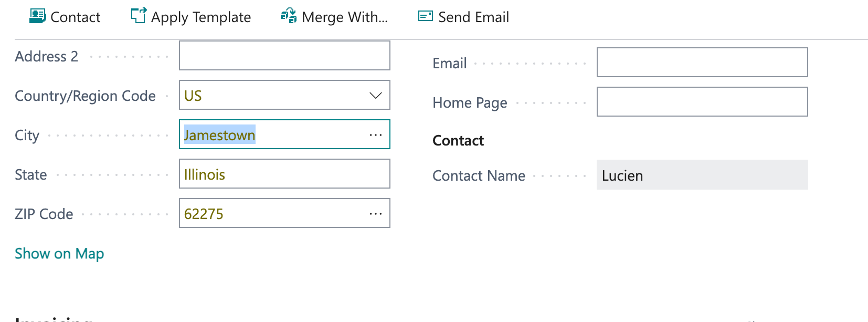
Task: Click the Address 2 input box
Action: [x=284, y=55]
